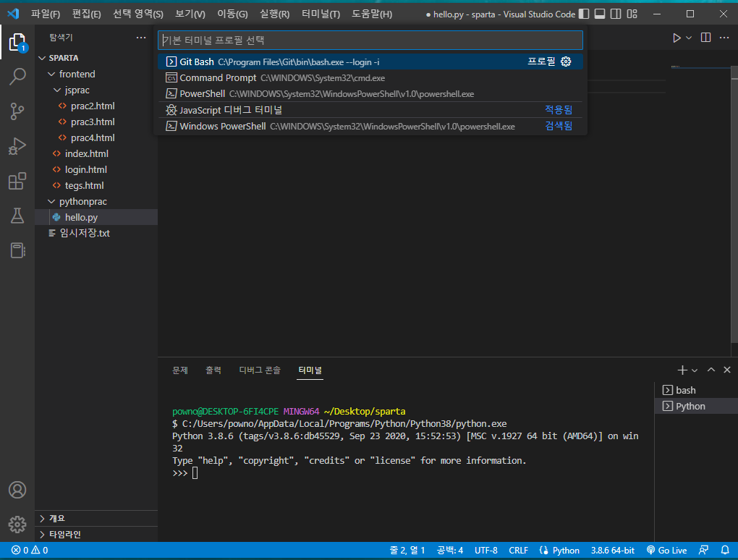Click the Run Python file play icon
This screenshot has width=738, height=560.
click(676, 38)
